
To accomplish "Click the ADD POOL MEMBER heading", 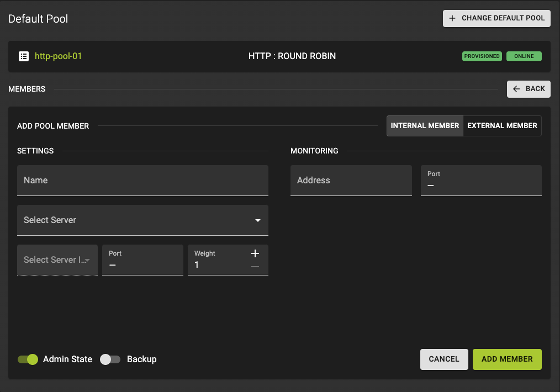I will [53, 126].
